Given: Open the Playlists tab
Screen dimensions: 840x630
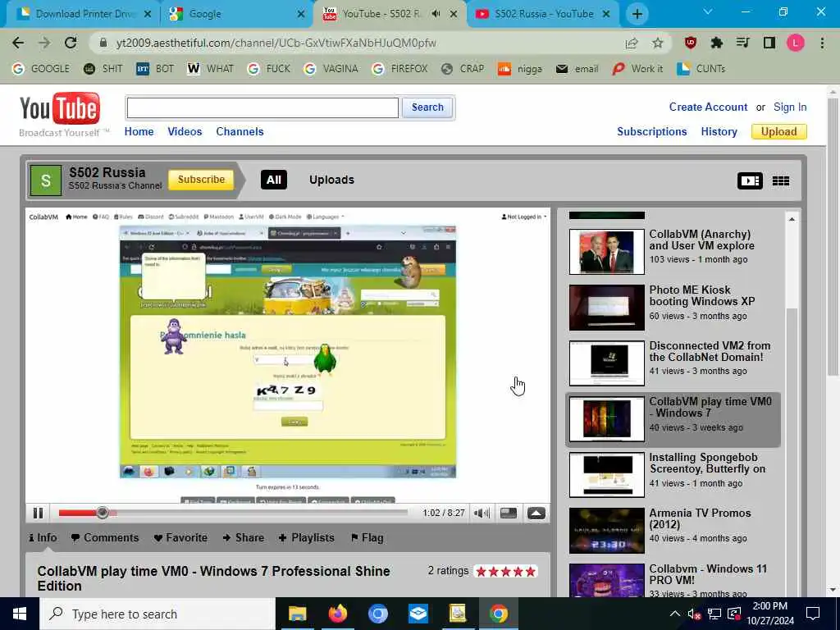Looking at the screenshot, I should click(x=307, y=538).
